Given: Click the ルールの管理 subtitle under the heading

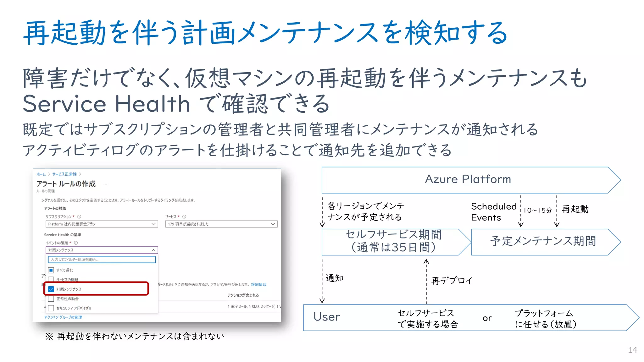Looking at the screenshot, I should point(46,191).
